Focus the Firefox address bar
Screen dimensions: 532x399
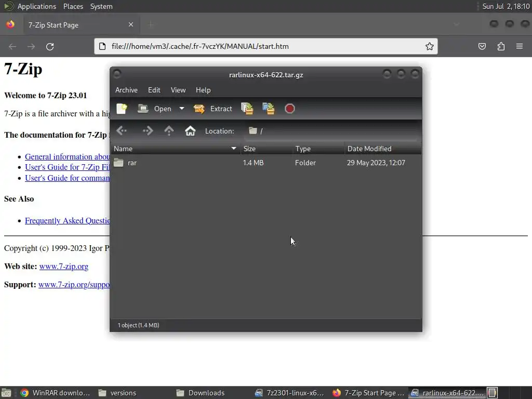tap(267, 46)
